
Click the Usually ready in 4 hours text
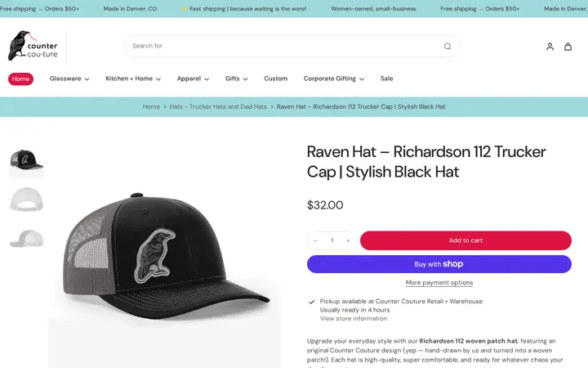(354, 310)
